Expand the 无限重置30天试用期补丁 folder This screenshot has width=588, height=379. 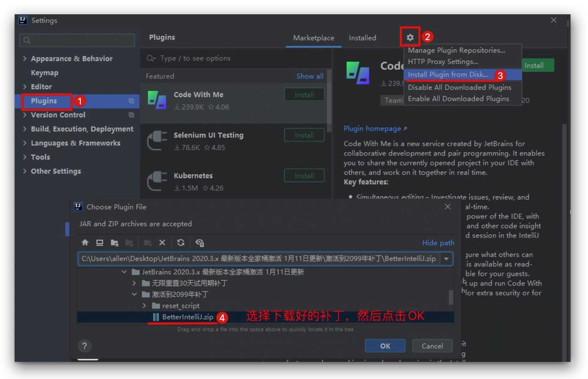tap(134, 283)
